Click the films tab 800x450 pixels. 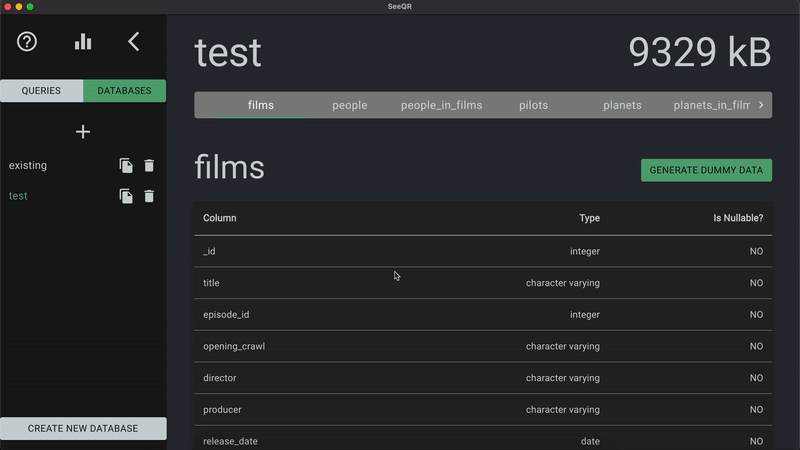261,105
